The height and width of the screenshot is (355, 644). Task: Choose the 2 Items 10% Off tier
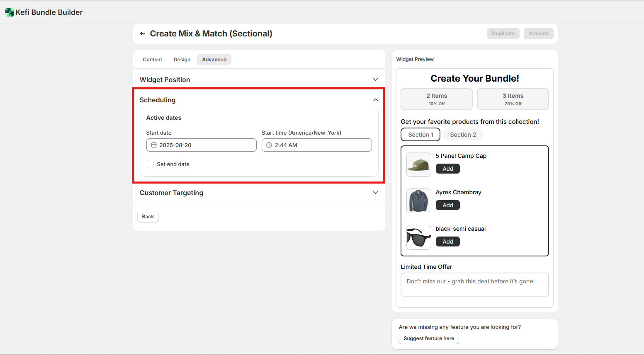436,99
